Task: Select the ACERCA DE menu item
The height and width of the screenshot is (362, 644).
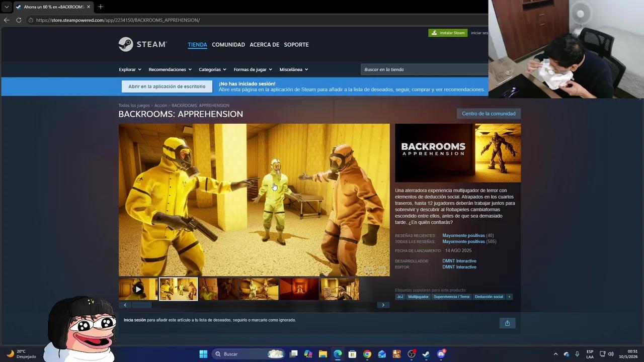Action: 264,45
